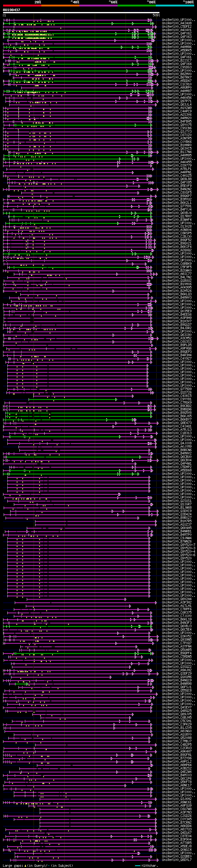Click the query name AU190437
The image size is (197, 868).
click(11, 10)
